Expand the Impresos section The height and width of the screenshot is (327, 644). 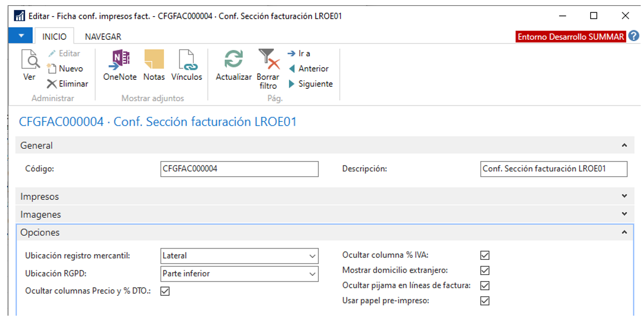click(624, 196)
